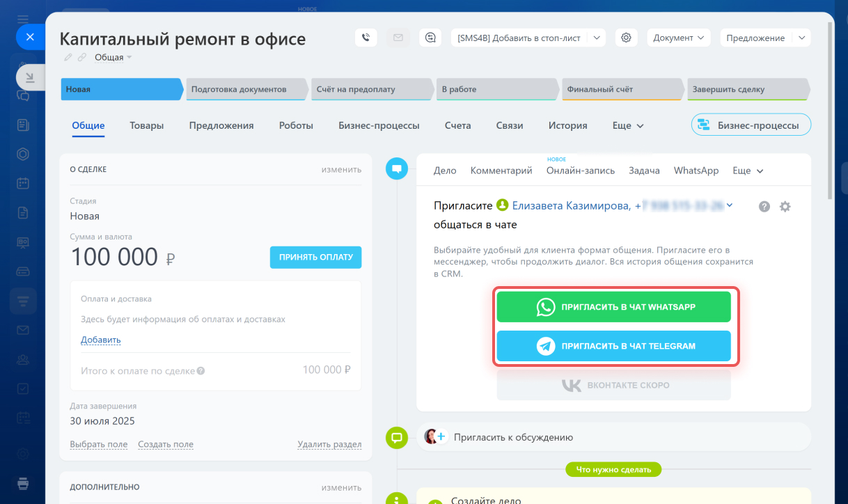Copy the deal link with the chain icon
The image size is (848, 504).
(x=82, y=57)
